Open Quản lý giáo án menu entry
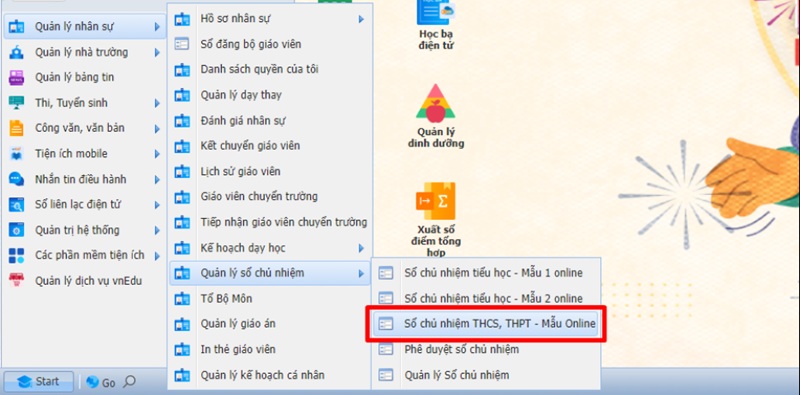Viewport: 800px width, 395px height. 270,324
